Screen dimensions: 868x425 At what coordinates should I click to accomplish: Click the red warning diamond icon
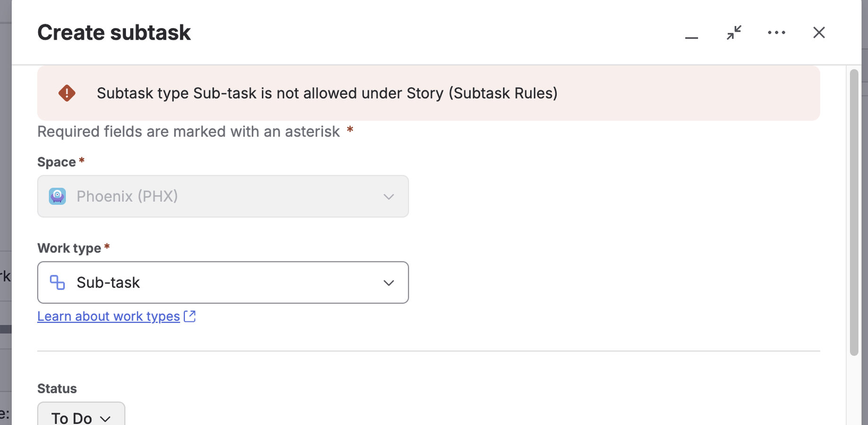[67, 93]
